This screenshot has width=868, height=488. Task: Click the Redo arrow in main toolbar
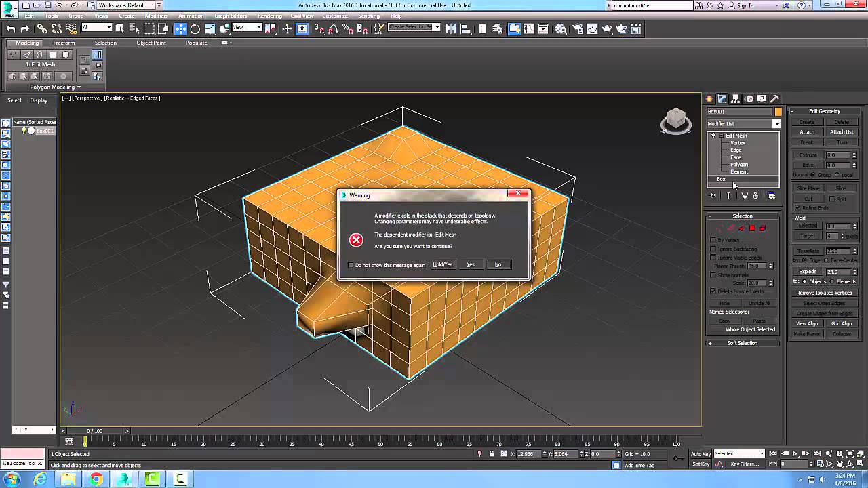[x=25, y=28]
